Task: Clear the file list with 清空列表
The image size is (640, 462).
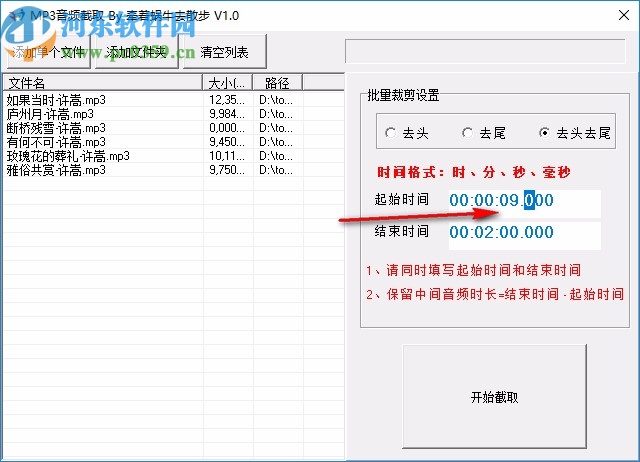Action: 224,52
